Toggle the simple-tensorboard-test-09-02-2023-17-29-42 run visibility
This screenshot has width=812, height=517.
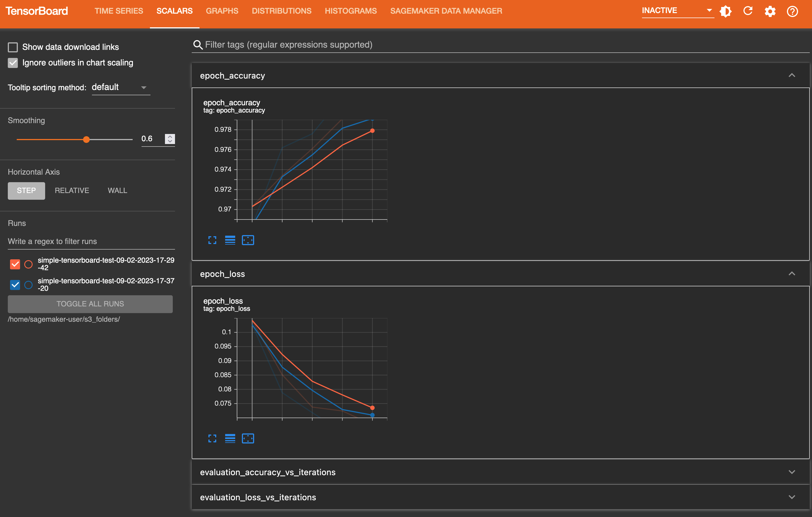click(14, 263)
